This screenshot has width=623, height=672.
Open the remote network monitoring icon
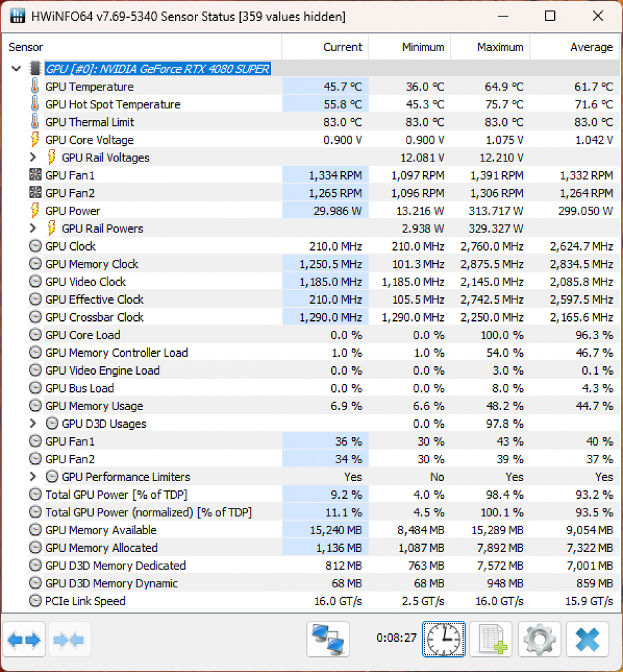click(x=328, y=639)
